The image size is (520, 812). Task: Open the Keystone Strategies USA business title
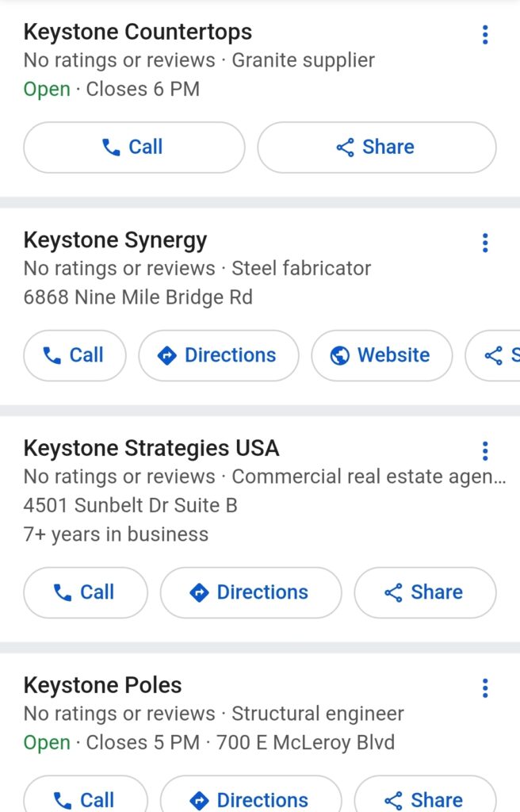pos(151,448)
